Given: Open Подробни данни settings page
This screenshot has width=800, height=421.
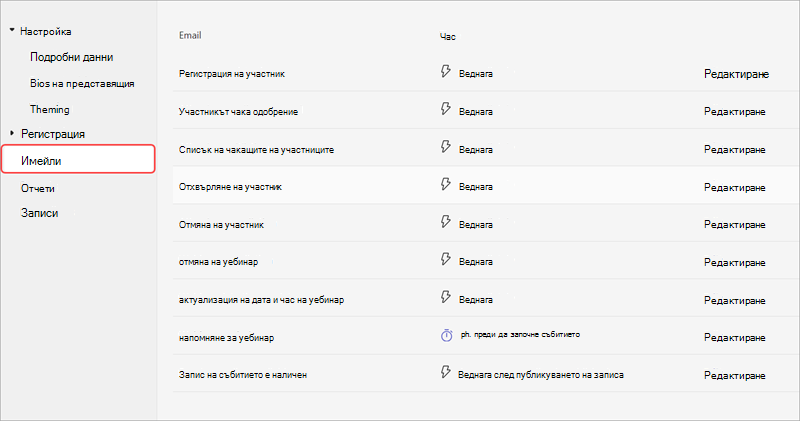Looking at the screenshot, I should click(71, 57).
